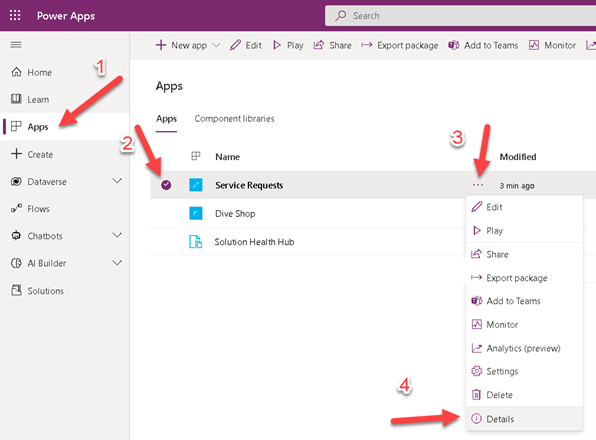Click the Service Requests app icon
The width and height of the screenshot is (596, 440).
coord(196,185)
